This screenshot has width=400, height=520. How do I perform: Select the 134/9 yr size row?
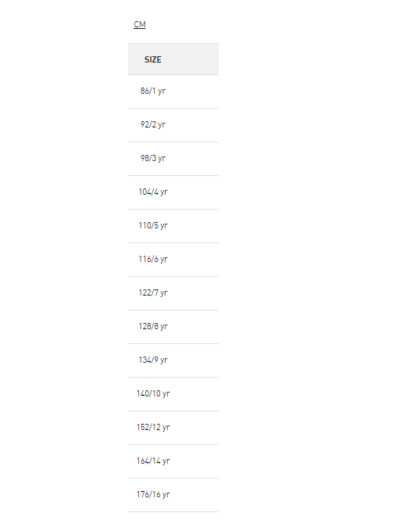pyautogui.click(x=173, y=360)
